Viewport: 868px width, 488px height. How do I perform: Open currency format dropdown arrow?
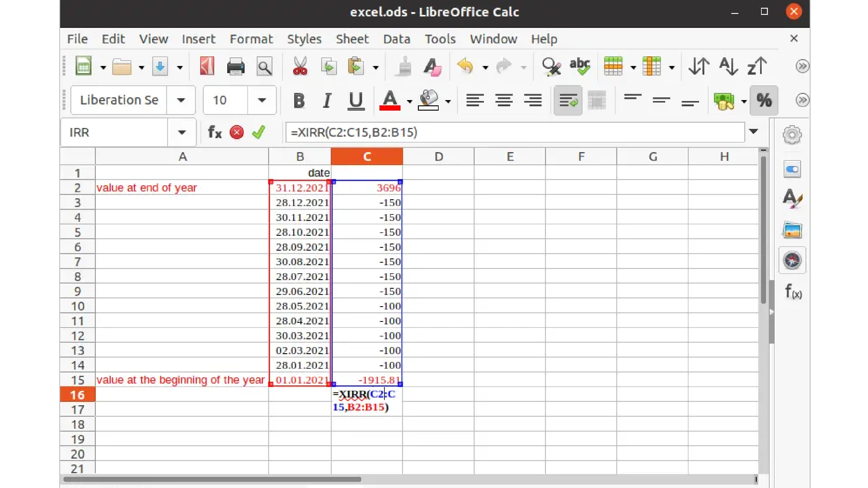pyautogui.click(x=744, y=101)
